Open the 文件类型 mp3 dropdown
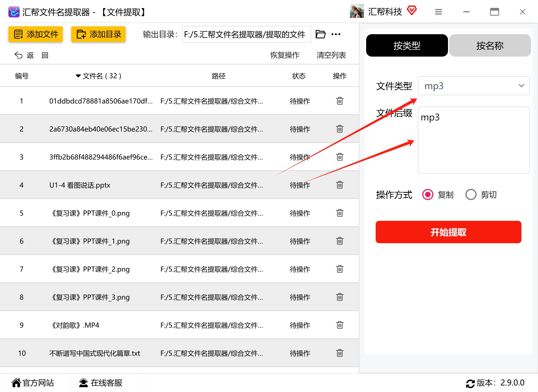 (x=473, y=86)
